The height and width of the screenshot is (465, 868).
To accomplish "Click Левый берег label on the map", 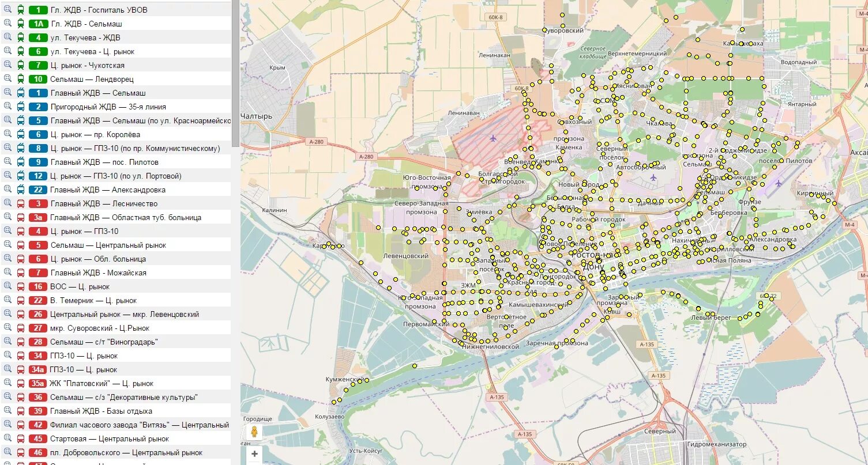I will (x=711, y=317).
